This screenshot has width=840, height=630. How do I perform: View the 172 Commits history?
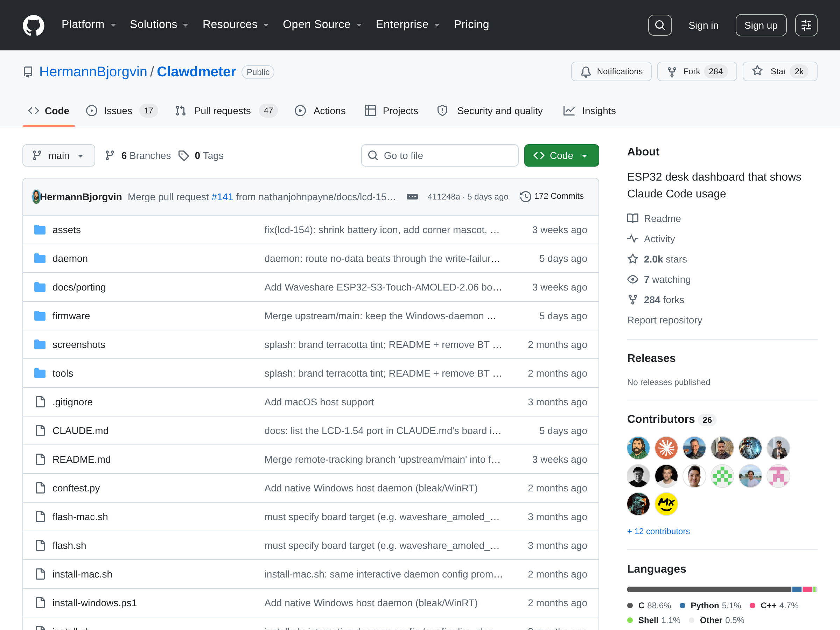552,196
